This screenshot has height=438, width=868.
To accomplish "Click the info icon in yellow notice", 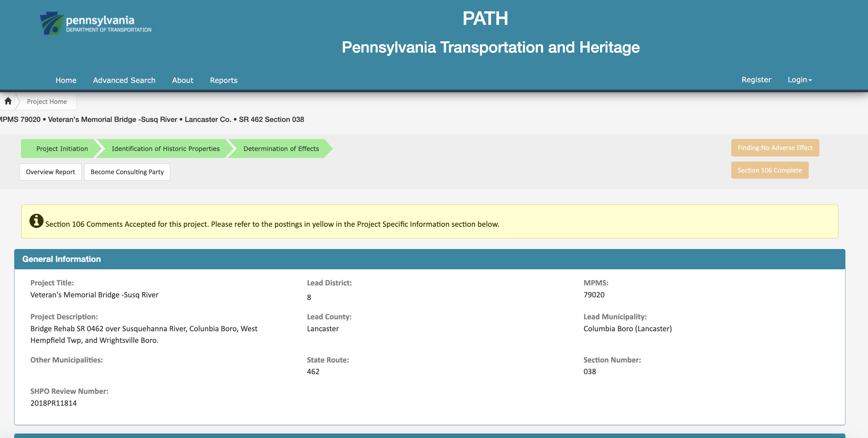I will point(36,221).
